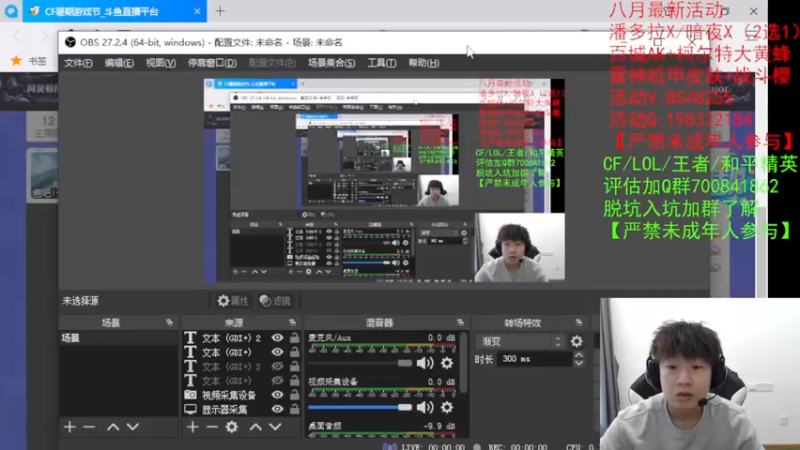The width and height of the screenshot is (800, 450).
Task: Open a new browser tab
Action: point(220,11)
